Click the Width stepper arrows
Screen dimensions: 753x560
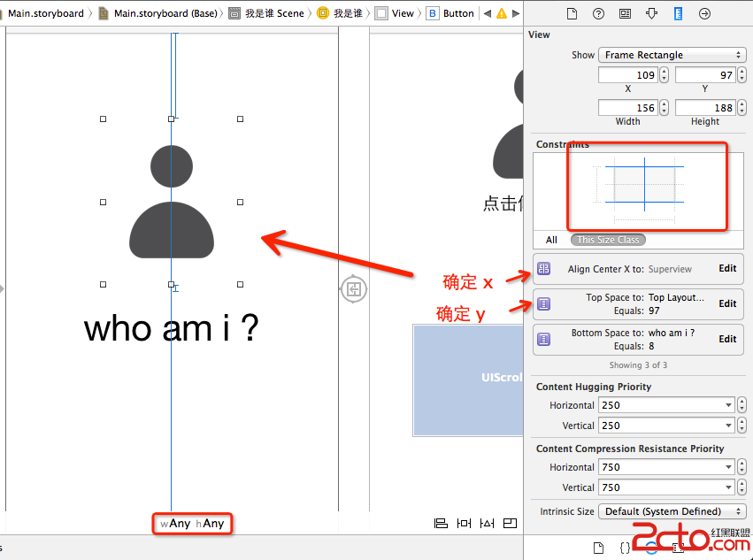pos(664,108)
